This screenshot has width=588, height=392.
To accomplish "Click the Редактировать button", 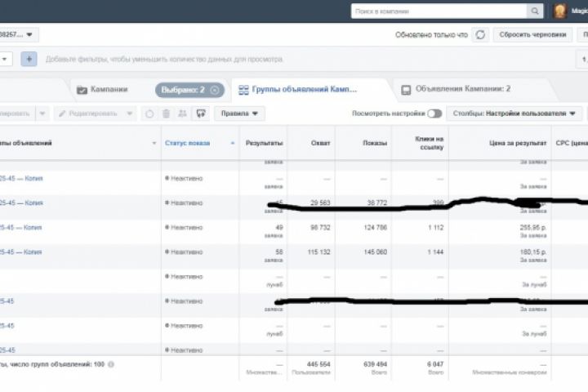I will click(x=88, y=114).
